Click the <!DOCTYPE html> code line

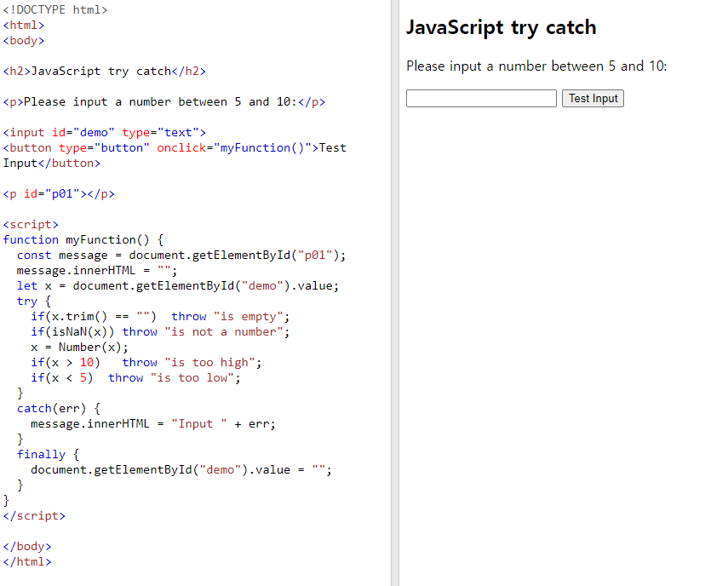[x=55, y=9]
